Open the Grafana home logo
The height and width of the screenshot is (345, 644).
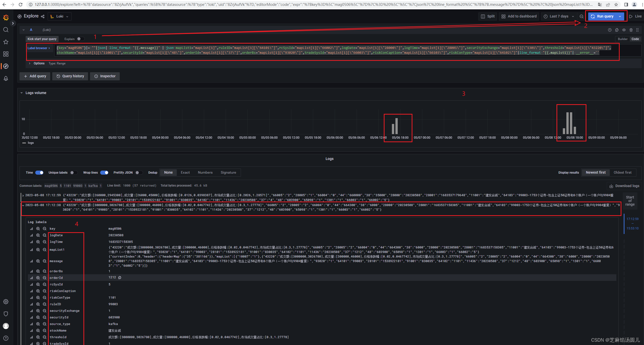click(6, 17)
